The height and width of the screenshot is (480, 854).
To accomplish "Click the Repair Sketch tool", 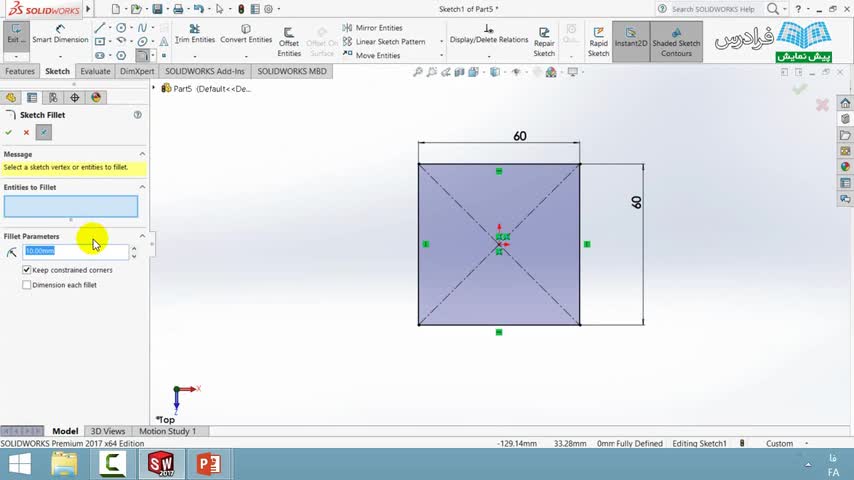I will pyautogui.click(x=544, y=42).
